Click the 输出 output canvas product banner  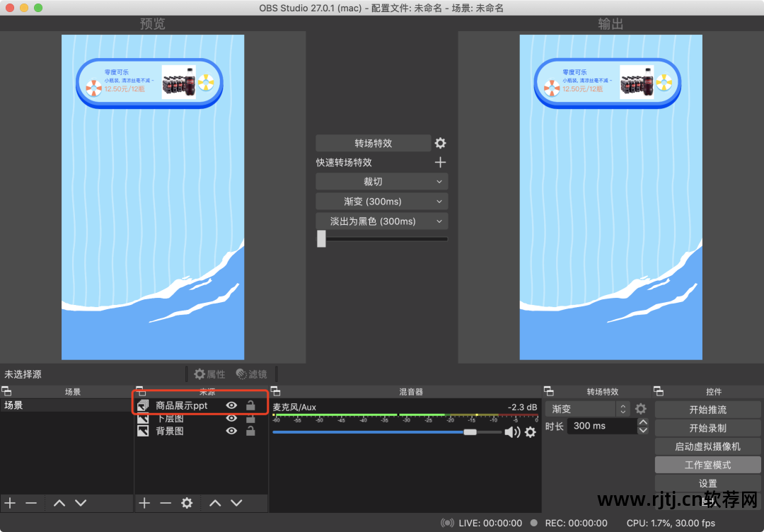(608, 83)
